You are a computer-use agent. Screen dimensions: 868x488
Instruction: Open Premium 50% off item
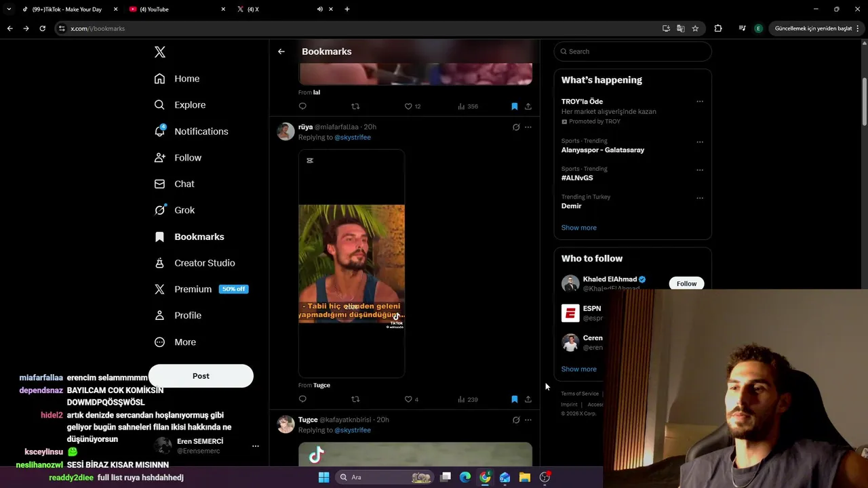pyautogui.click(x=201, y=289)
